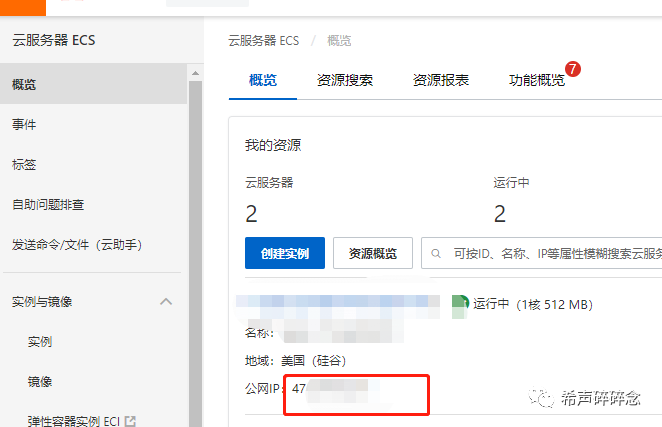Switch to the 资源报表 tab
This screenshot has height=427, width=662.
click(x=441, y=80)
